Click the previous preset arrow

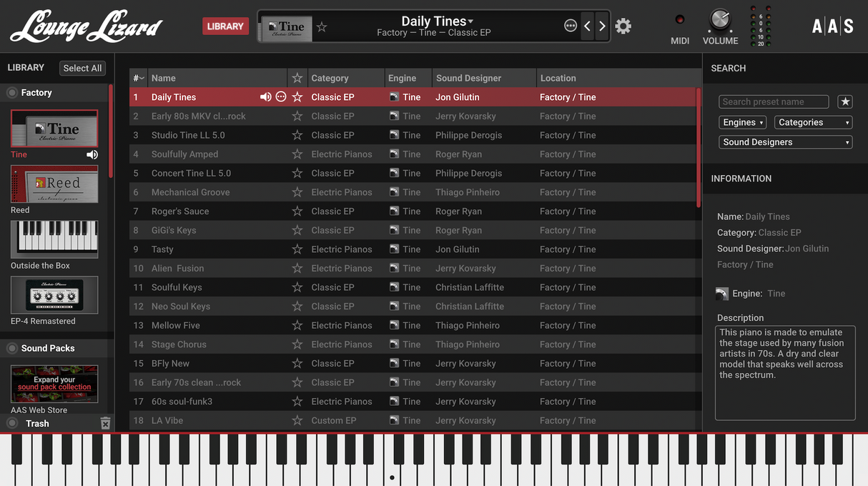(587, 26)
